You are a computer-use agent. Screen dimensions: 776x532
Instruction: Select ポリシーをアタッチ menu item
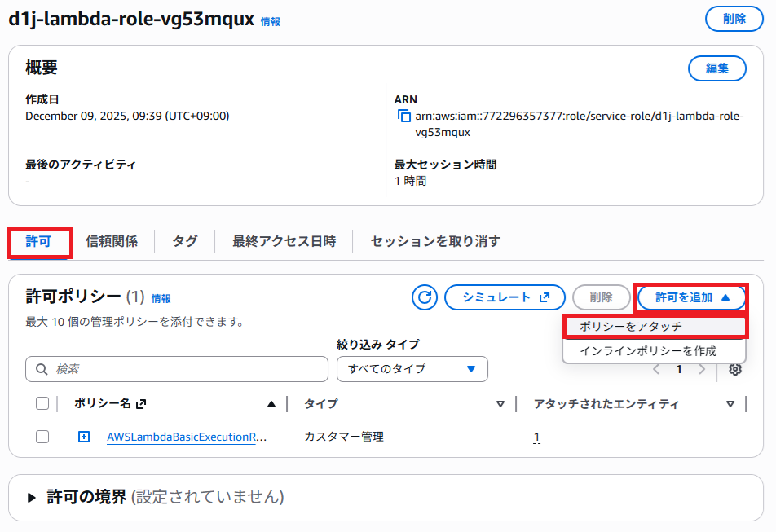(x=654, y=327)
